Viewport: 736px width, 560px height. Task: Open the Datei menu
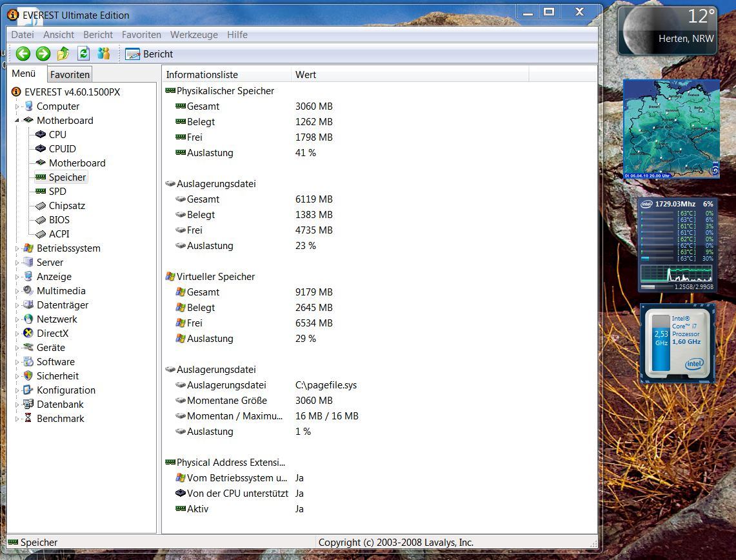[23, 35]
